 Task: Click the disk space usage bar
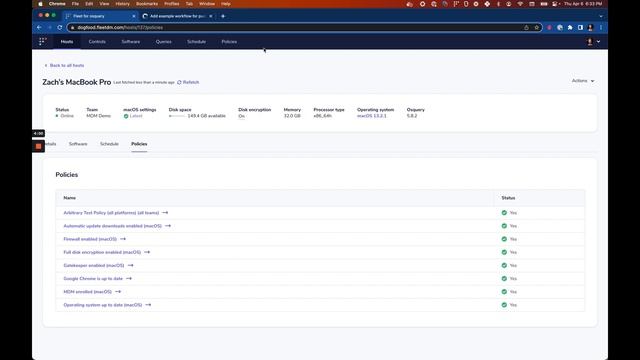(x=177, y=116)
